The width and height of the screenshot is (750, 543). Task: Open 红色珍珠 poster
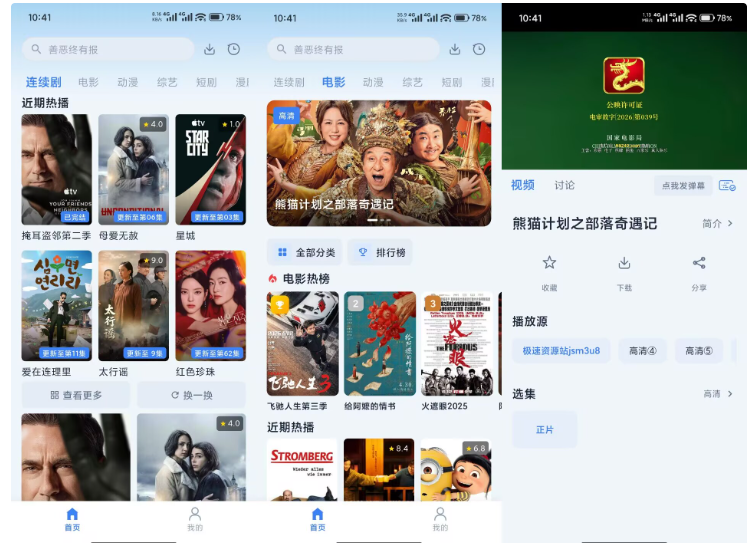pos(210,306)
